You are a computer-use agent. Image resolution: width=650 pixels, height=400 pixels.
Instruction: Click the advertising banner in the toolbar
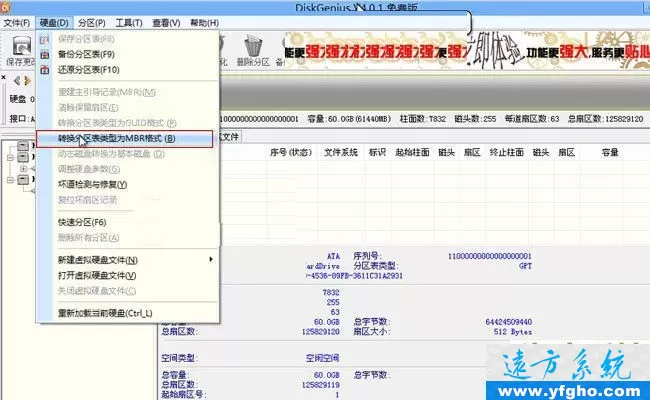click(466, 51)
